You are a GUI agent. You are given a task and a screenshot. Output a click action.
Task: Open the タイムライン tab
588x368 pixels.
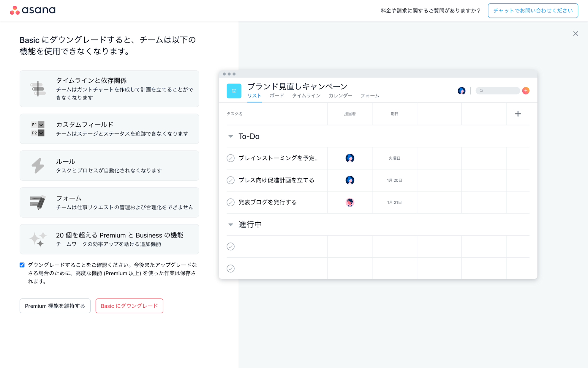click(x=306, y=96)
